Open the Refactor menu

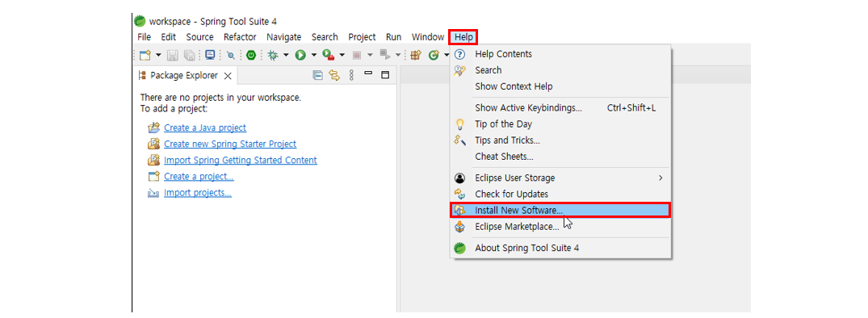coord(241,37)
